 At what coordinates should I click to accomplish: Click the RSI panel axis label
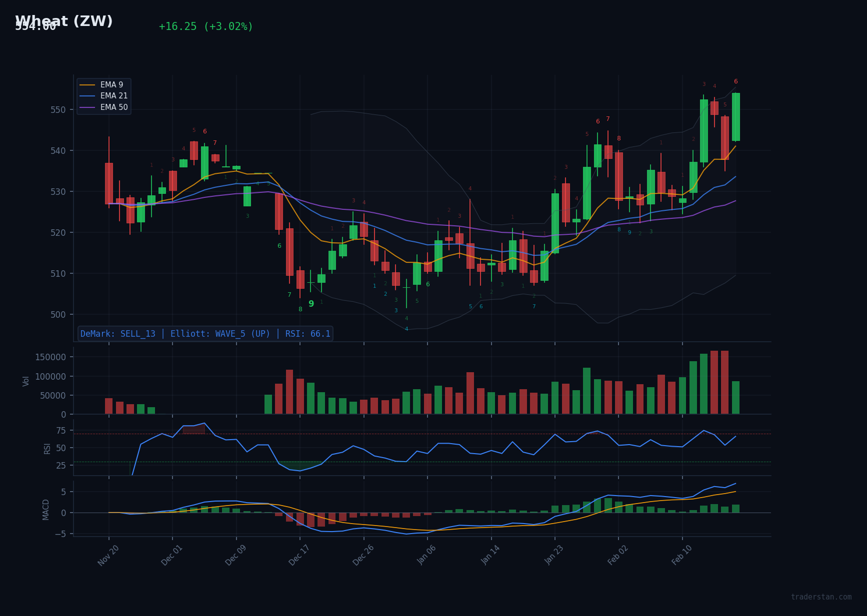47,448
